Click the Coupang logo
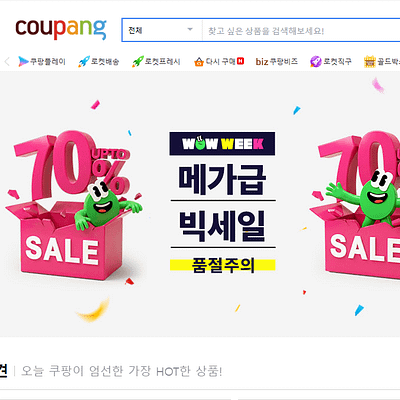The image size is (400, 400). point(61,29)
